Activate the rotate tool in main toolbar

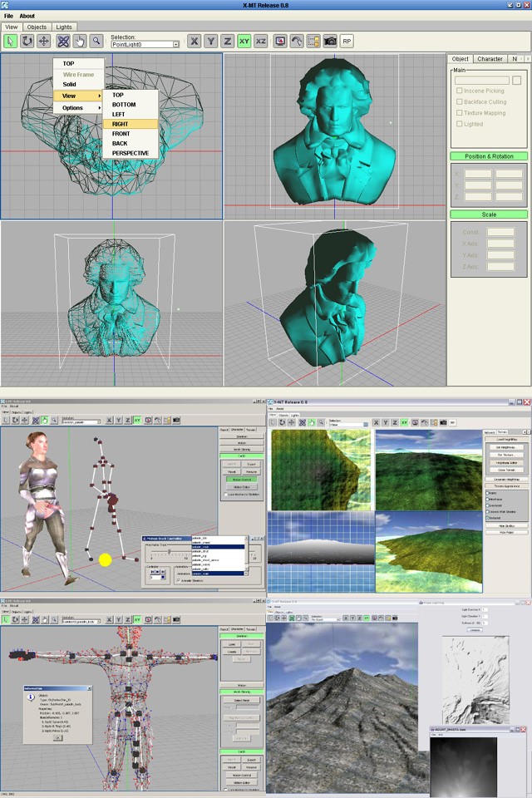click(x=27, y=42)
